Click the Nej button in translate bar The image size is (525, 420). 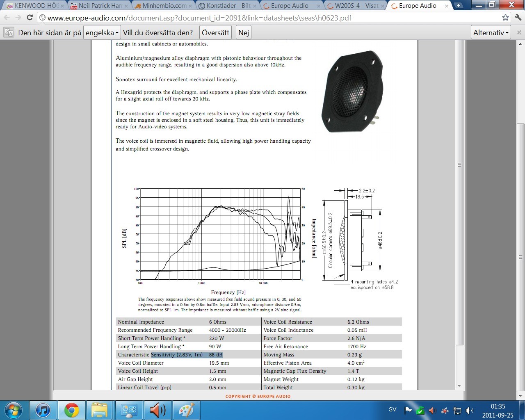coord(244,32)
